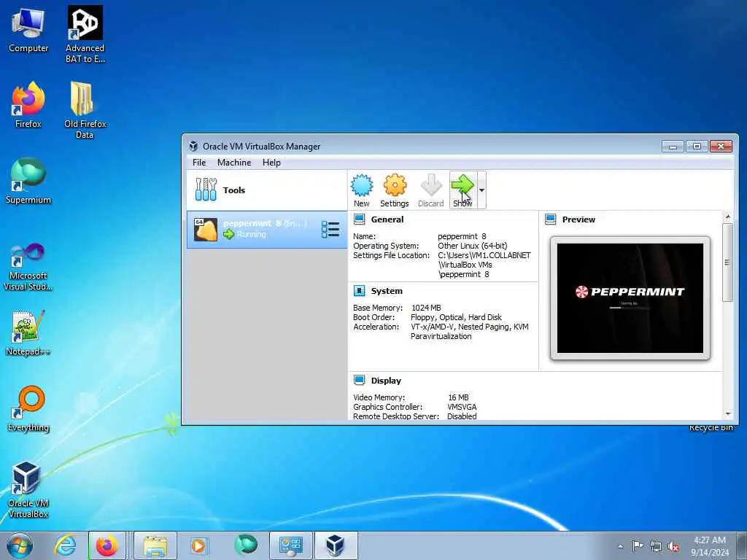Open the Everything search desktop shortcut
The width and height of the screenshot is (747, 560).
click(28, 409)
